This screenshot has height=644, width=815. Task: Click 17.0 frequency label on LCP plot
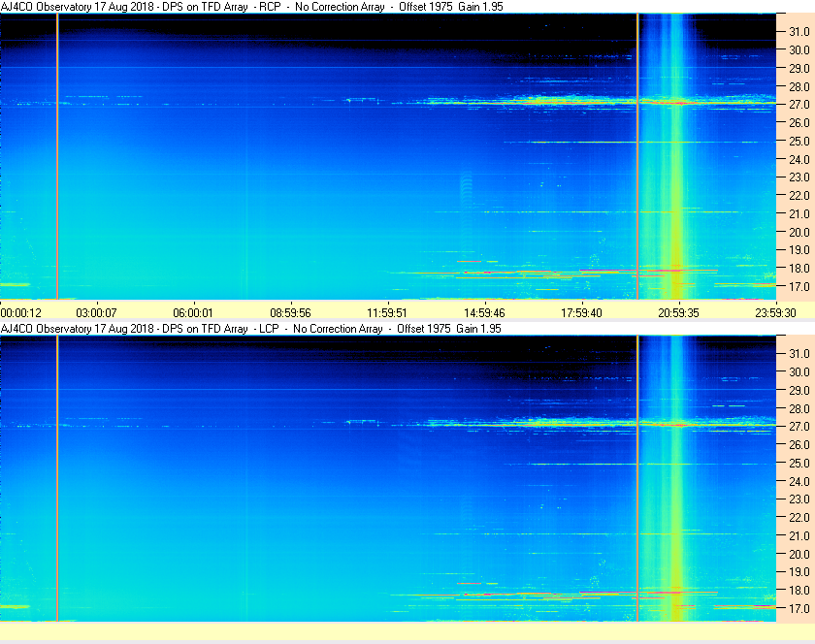coord(799,608)
